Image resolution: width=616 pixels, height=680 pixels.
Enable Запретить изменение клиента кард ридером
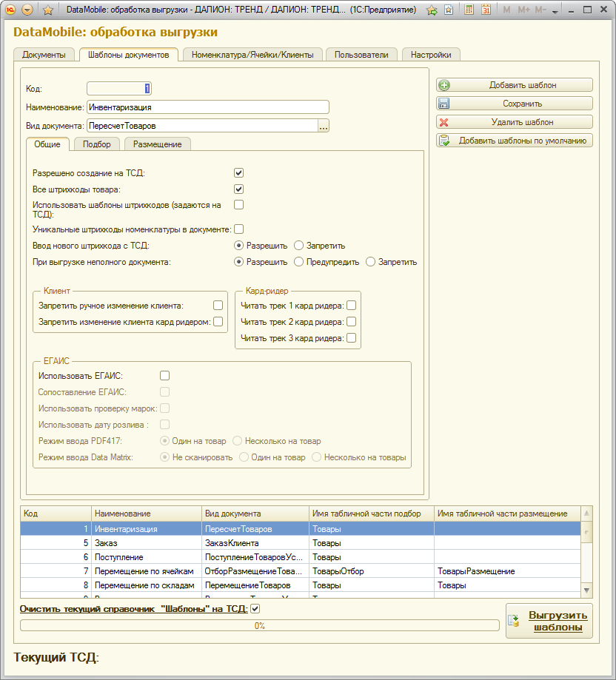tap(218, 321)
